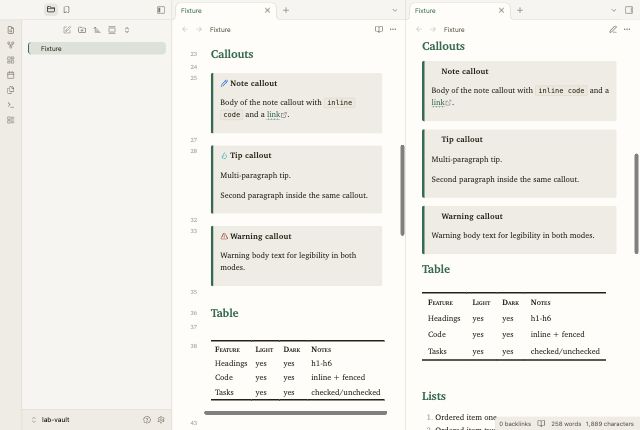Viewport: 640px width, 430px height.
Task: Click the 'checked/unchecked' cell in the reading table
Action: 565,351
